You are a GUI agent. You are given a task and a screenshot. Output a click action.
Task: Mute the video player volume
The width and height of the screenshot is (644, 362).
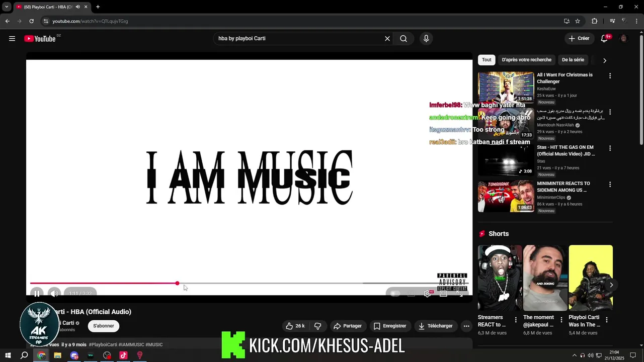54,294
